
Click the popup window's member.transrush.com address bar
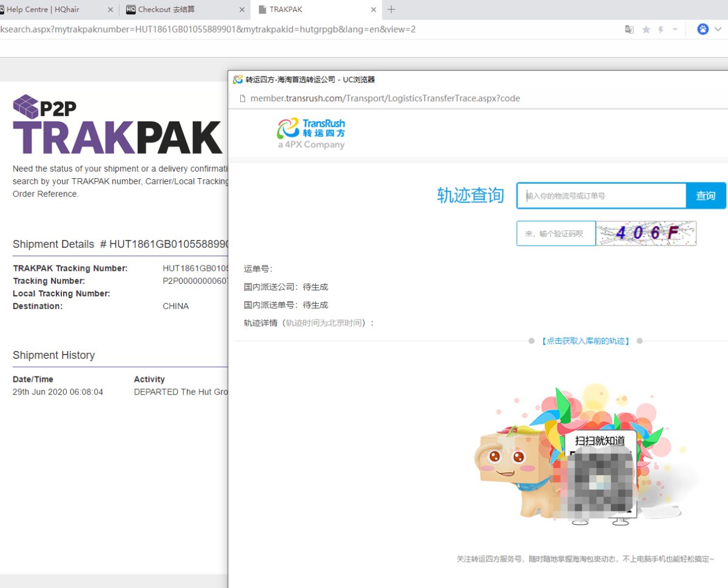click(x=385, y=98)
